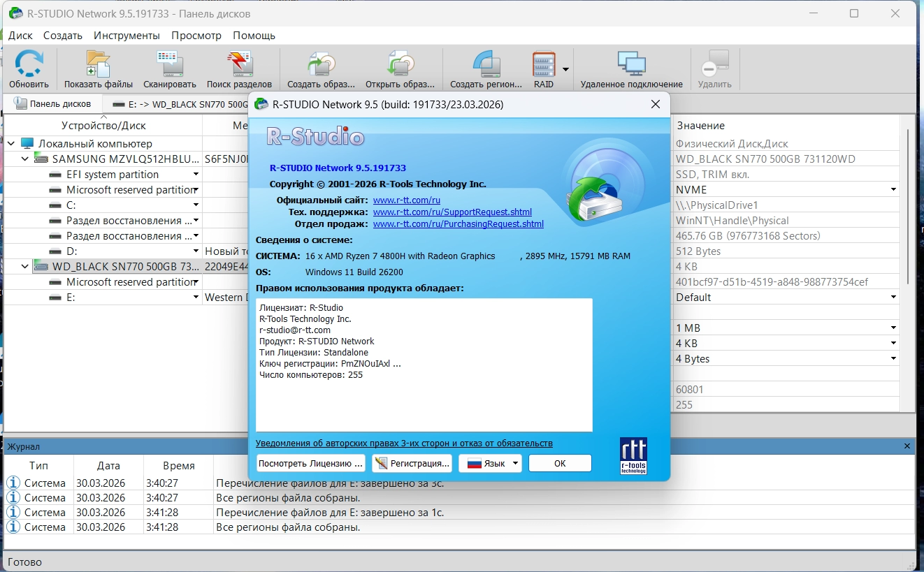The width and height of the screenshot is (924, 572).
Task: Open the 4 Bytes value dropdown
Action: (x=893, y=358)
